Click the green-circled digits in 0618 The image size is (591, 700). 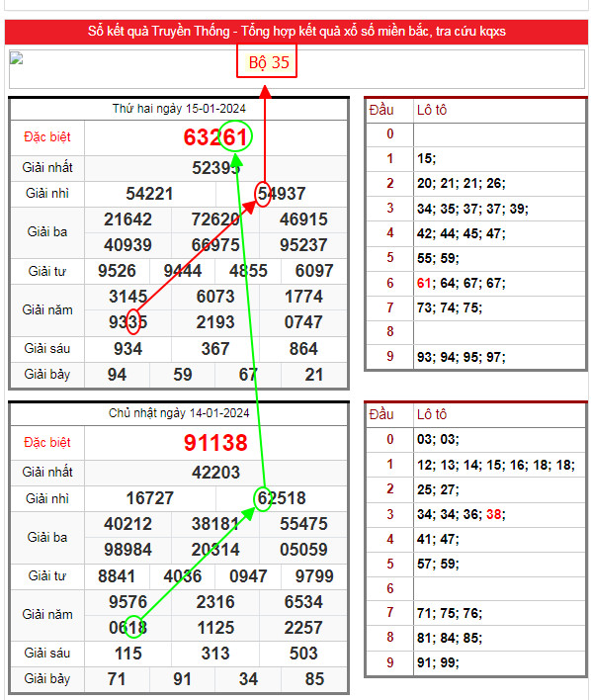(133, 627)
